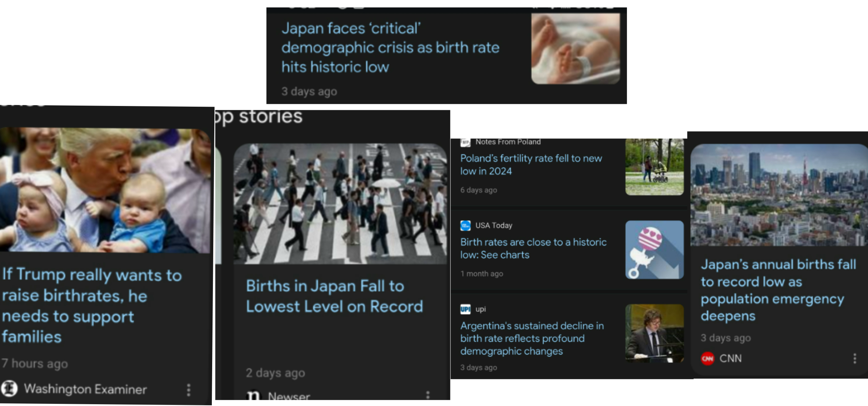View the crosswalk pedestrians photo
The image size is (868, 406).
click(340, 204)
